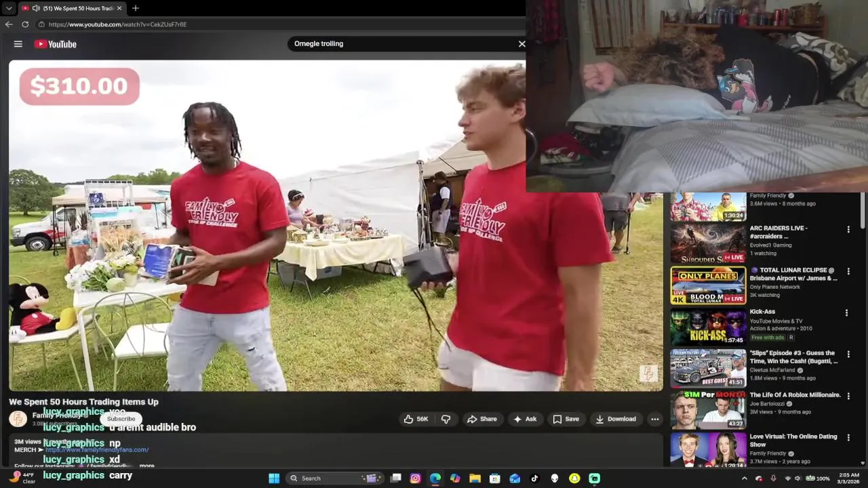
Task: Open File Explorer from the taskbar
Action: [x=475, y=479]
